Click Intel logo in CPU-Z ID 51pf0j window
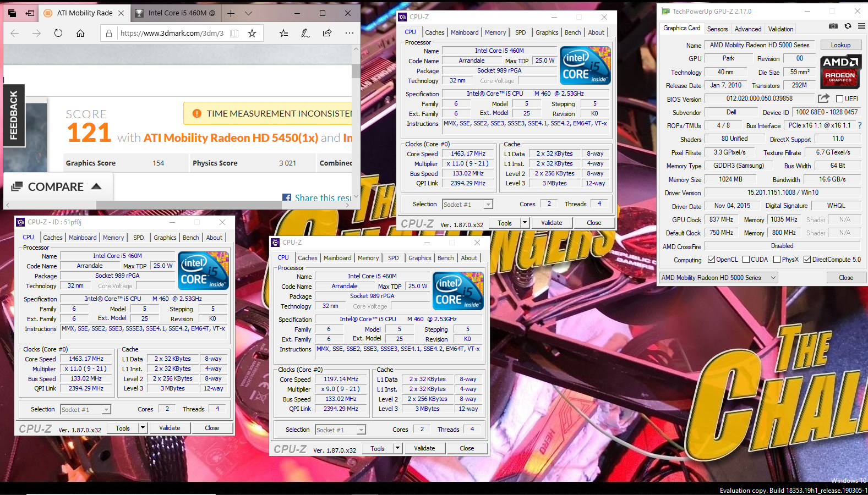Image resolution: width=868 pixels, height=495 pixels. tap(204, 271)
